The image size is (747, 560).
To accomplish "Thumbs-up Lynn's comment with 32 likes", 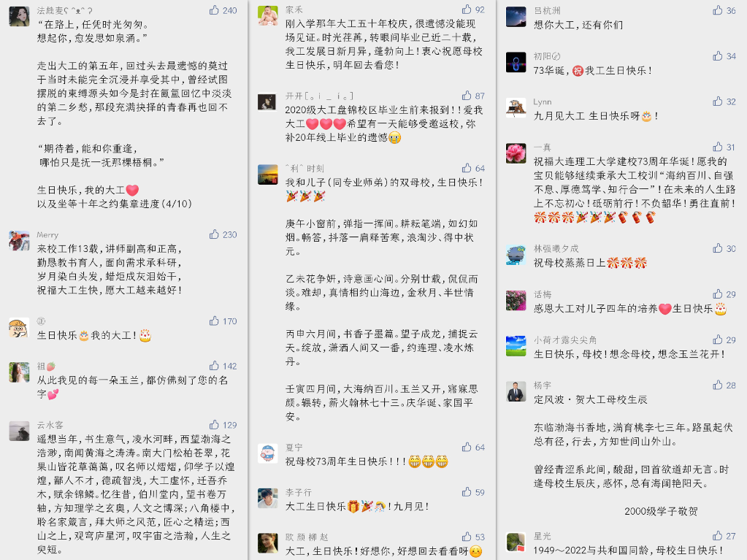I will click(x=718, y=101).
